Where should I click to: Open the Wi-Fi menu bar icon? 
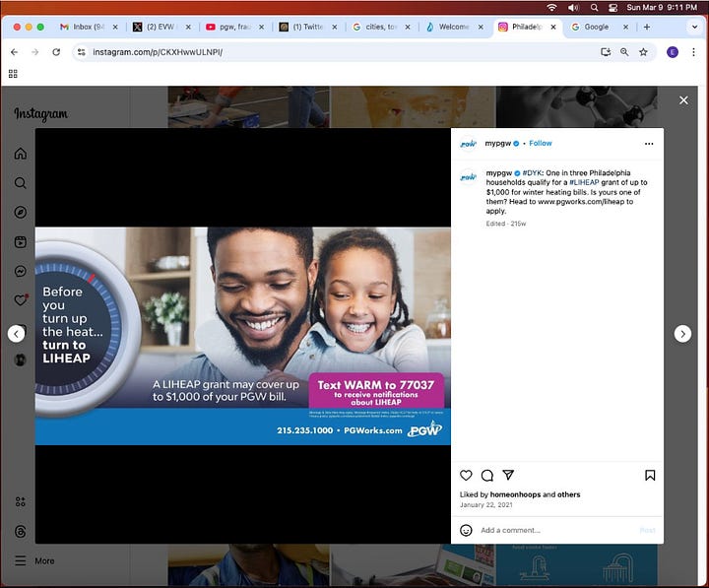(551, 7)
